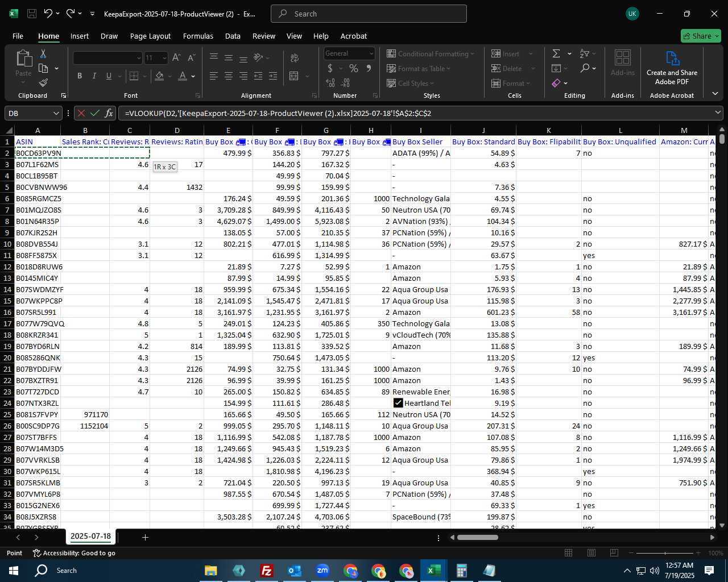Screen dimensions: 728x582
Task: Decrease font size with smaller A icon
Action: coord(191,57)
